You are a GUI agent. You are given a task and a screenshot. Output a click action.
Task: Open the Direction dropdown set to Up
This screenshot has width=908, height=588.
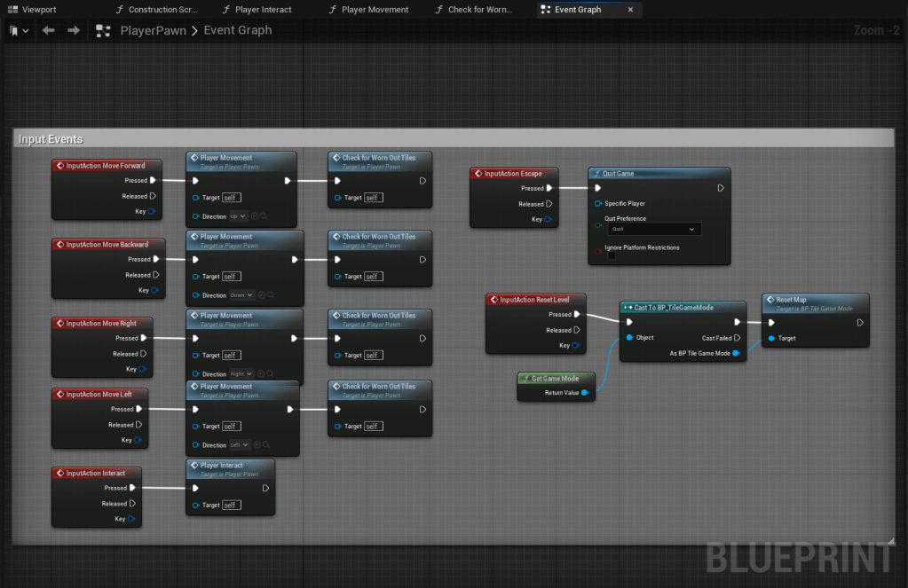pyautogui.click(x=238, y=216)
